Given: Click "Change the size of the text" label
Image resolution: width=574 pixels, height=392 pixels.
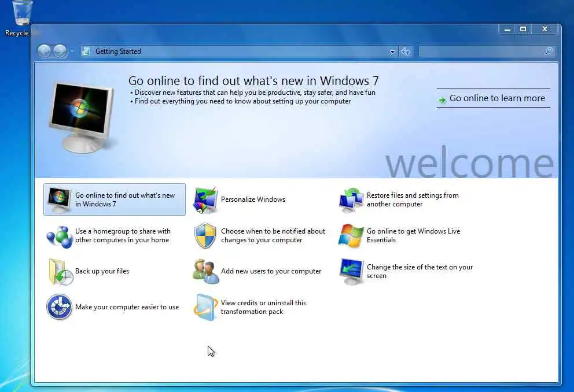Looking at the screenshot, I should tap(420, 271).
